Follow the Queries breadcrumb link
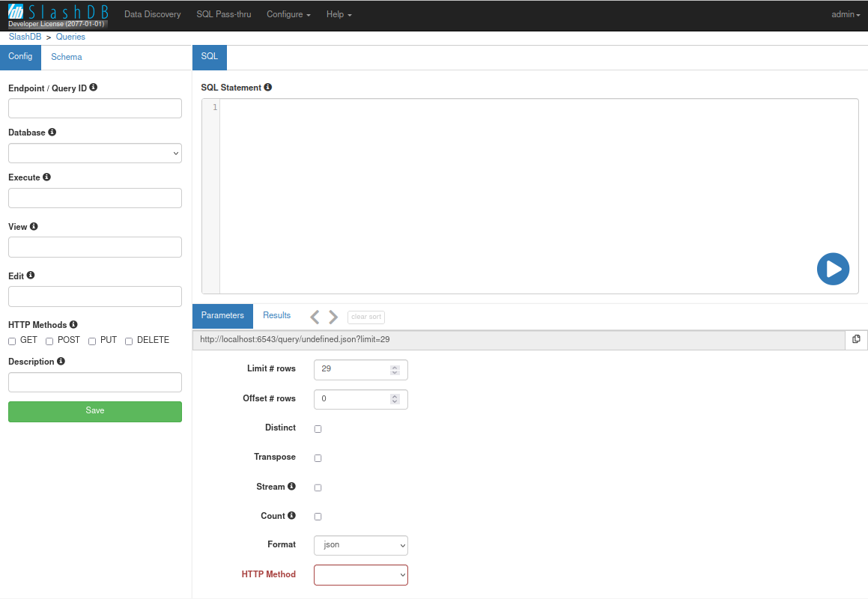868x599 pixels. pyautogui.click(x=70, y=37)
